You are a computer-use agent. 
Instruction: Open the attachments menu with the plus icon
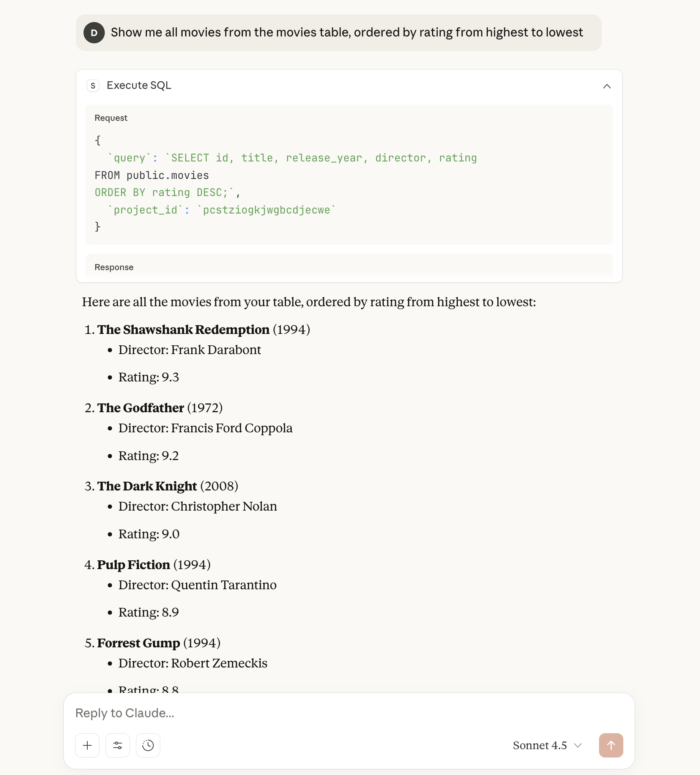87,745
